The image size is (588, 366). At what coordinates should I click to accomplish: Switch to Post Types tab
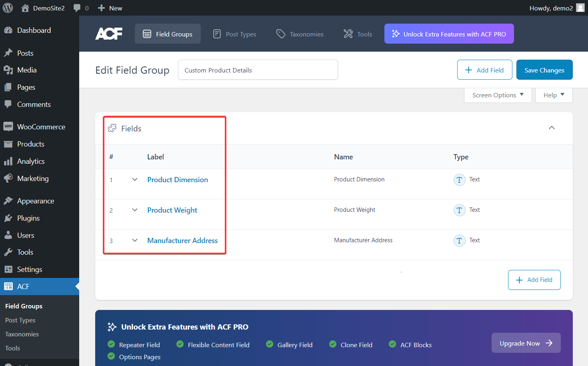234,34
